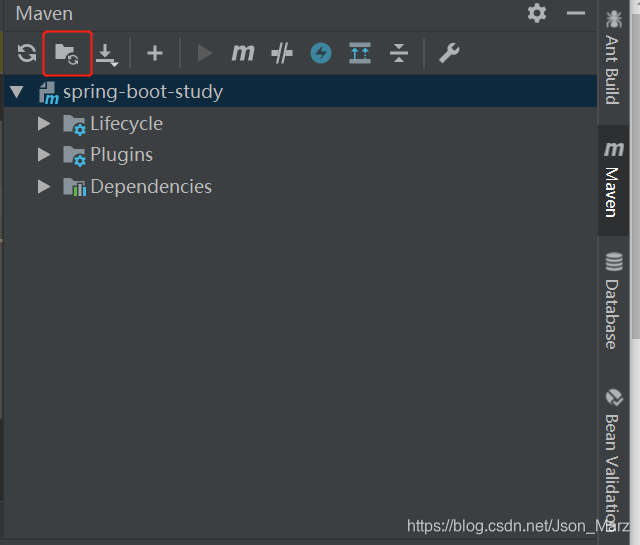
Task: Click the Run Maven Build play icon
Action: click(204, 53)
